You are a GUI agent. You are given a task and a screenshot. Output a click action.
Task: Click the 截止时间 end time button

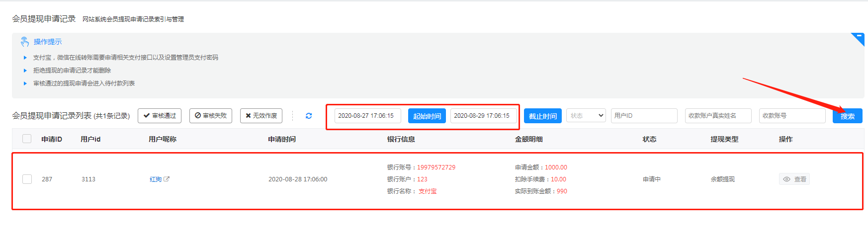pos(542,116)
